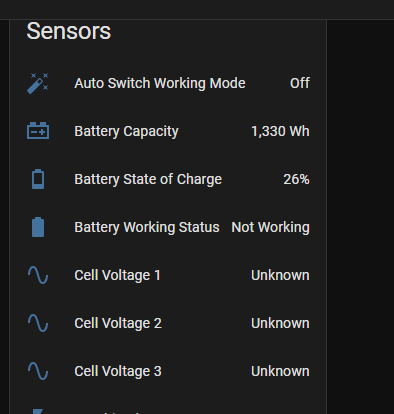Open the Cell Voltage 2 sensor row
This screenshot has width=394, height=414.
coord(168,323)
